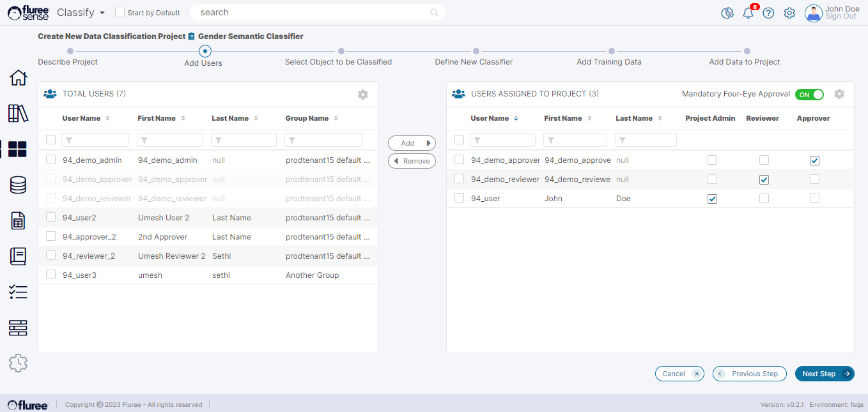Click the Next Step button

(x=824, y=374)
